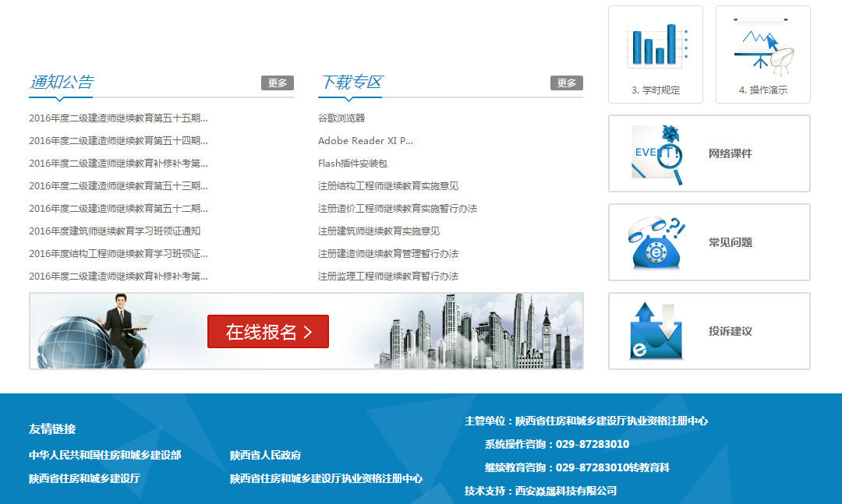Open 注册结构工程师继续教育实施意见 document

click(387, 186)
